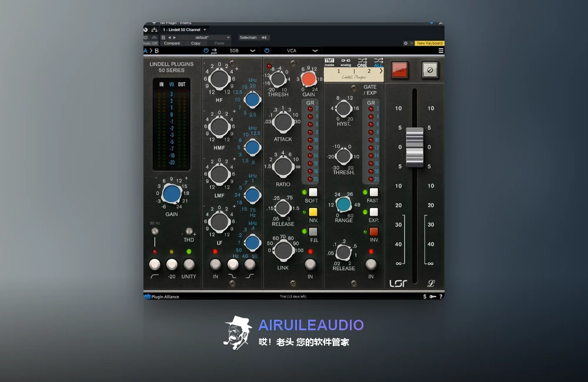Click the analog link icon
Image resolution: width=588 pixels, height=382 pixels.
click(346, 62)
